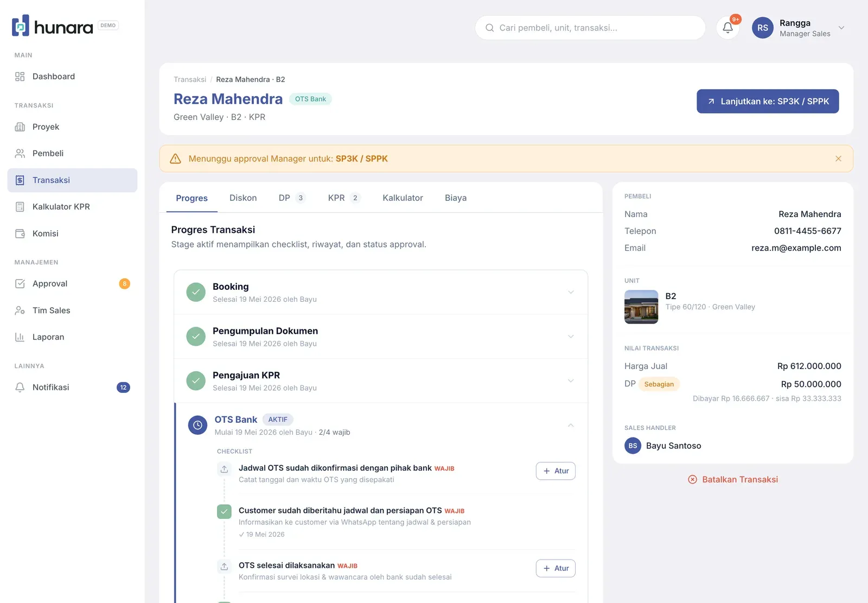Open user menu dropdown next to Rangga
The image size is (868, 603).
coord(841,28)
